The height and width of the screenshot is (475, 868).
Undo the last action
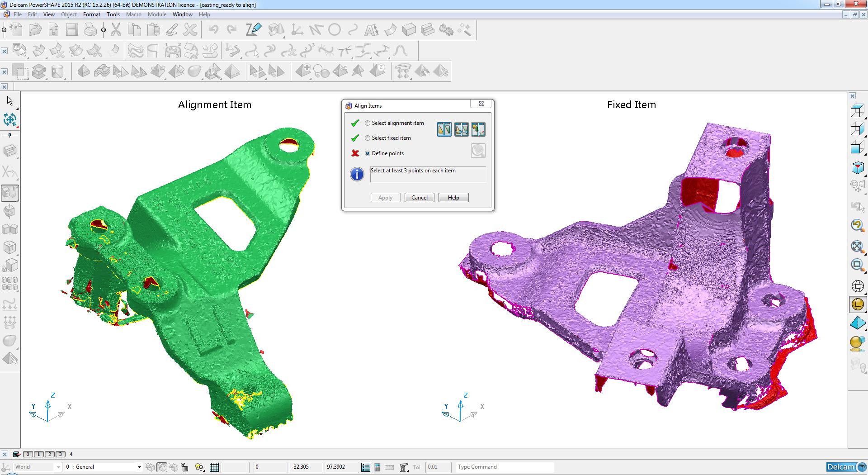point(213,30)
